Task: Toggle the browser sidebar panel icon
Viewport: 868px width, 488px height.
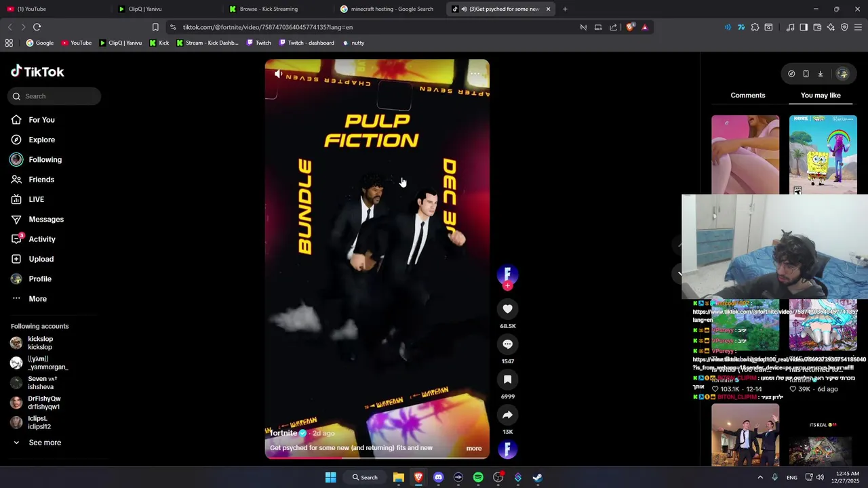Action: 804,27
